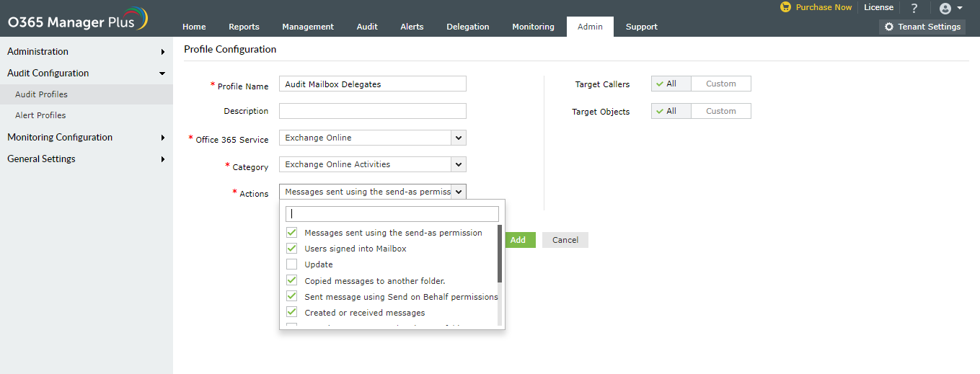
Task: Toggle 'Messages sent using the send-as permission' checkbox
Action: coord(292,233)
